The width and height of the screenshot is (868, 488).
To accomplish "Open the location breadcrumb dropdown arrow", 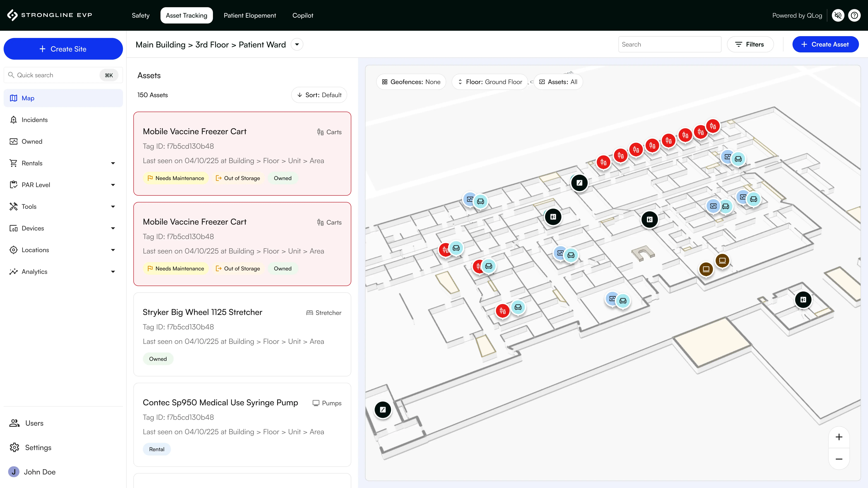I will (x=297, y=44).
